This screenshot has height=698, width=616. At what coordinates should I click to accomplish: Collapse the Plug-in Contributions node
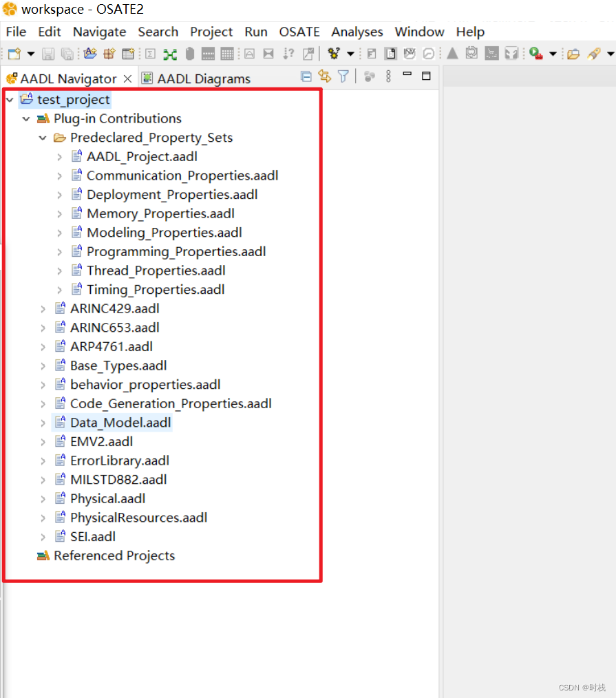26,119
